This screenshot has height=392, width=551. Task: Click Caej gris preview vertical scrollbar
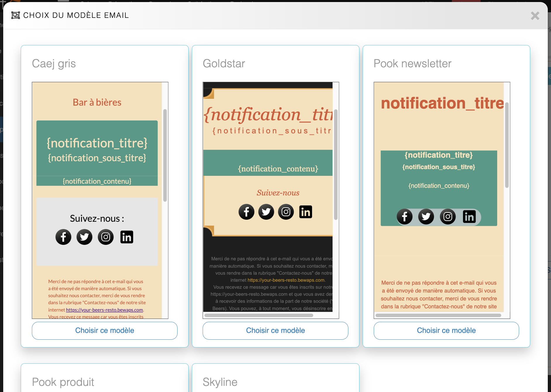click(165, 155)
